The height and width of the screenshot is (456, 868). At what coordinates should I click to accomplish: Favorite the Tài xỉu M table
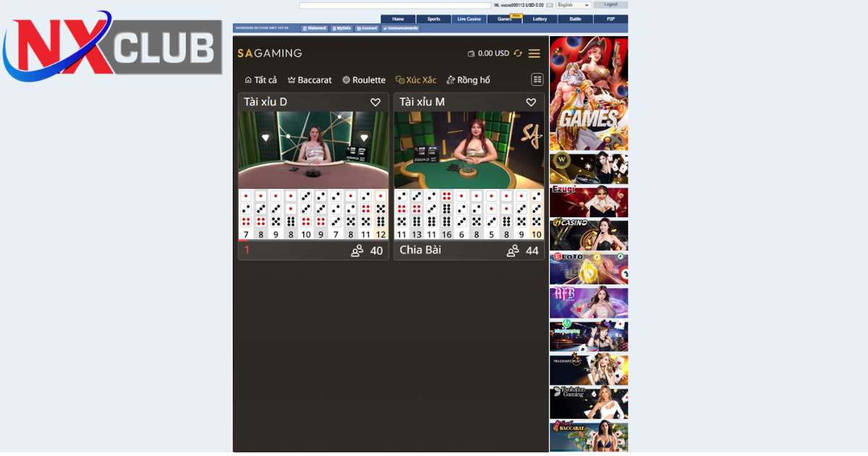[531, 102]
